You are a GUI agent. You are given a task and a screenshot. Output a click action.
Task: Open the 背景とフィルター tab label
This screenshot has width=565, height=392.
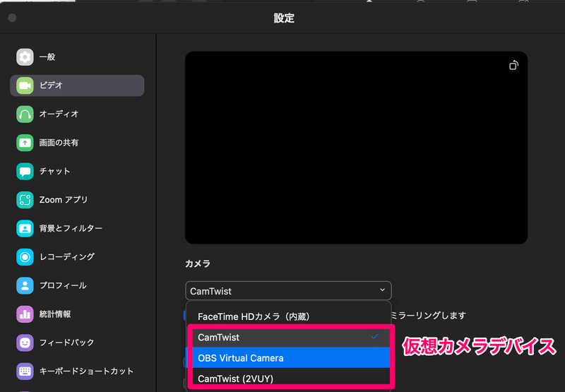tap(71, 228)
